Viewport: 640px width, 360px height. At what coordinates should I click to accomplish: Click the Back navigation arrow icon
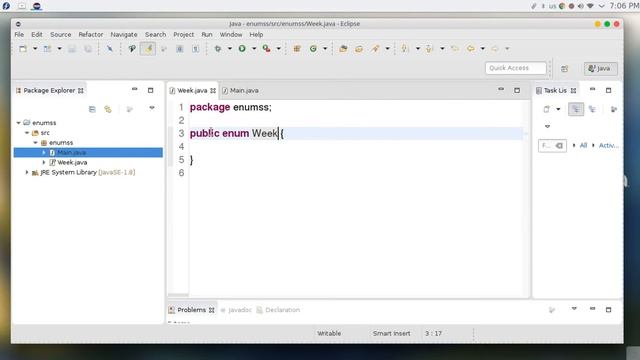coord(471,49)
